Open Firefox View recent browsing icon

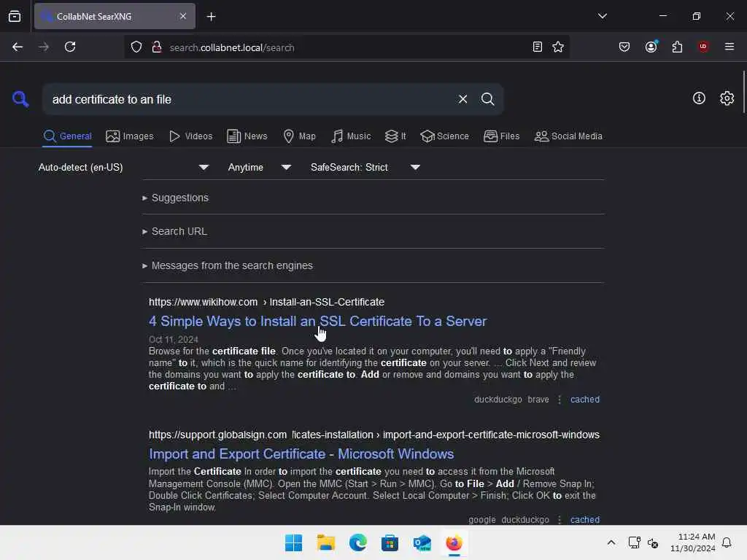coord(15,16)
